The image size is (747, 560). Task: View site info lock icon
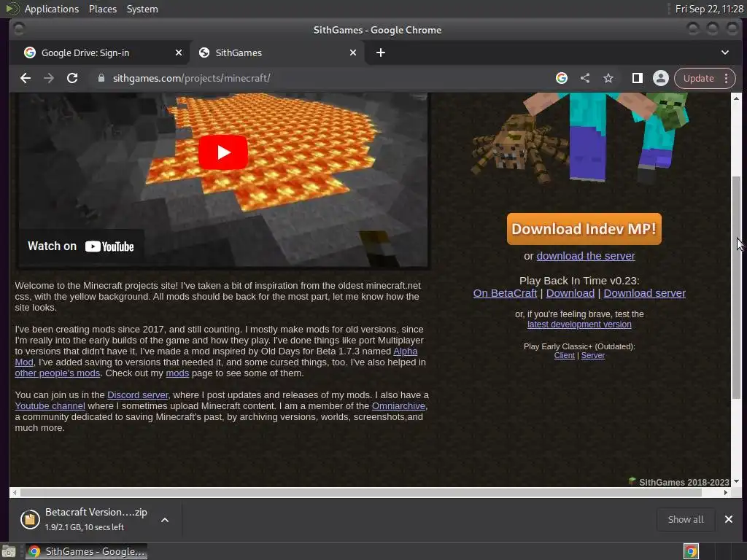tap(101, 78)
